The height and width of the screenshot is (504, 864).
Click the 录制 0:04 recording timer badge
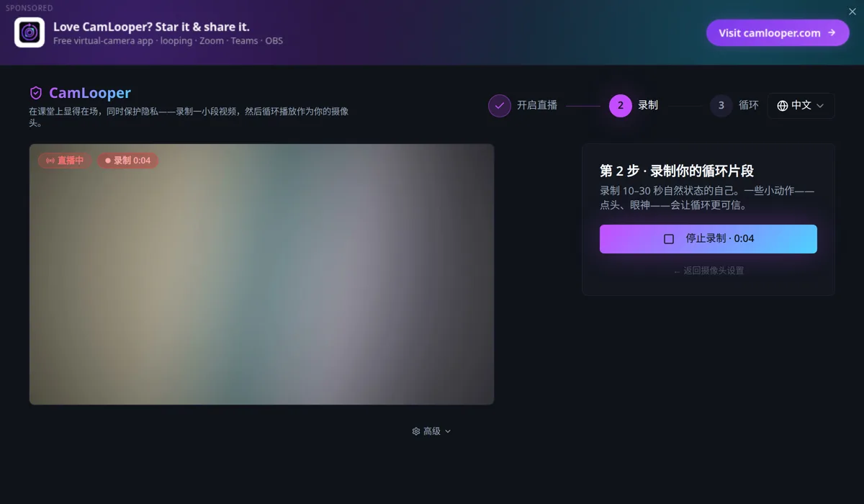pyautogui.click(x=127, y=161)
